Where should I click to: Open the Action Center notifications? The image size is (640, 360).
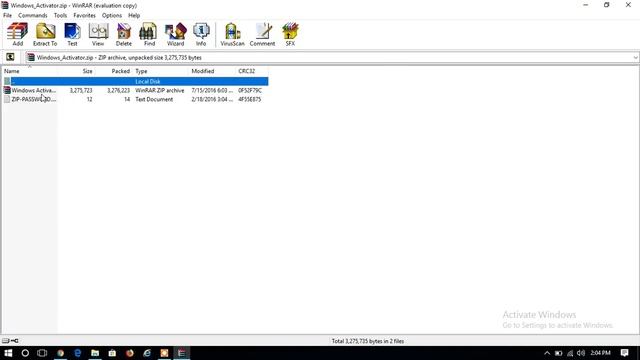click(624, 353)
